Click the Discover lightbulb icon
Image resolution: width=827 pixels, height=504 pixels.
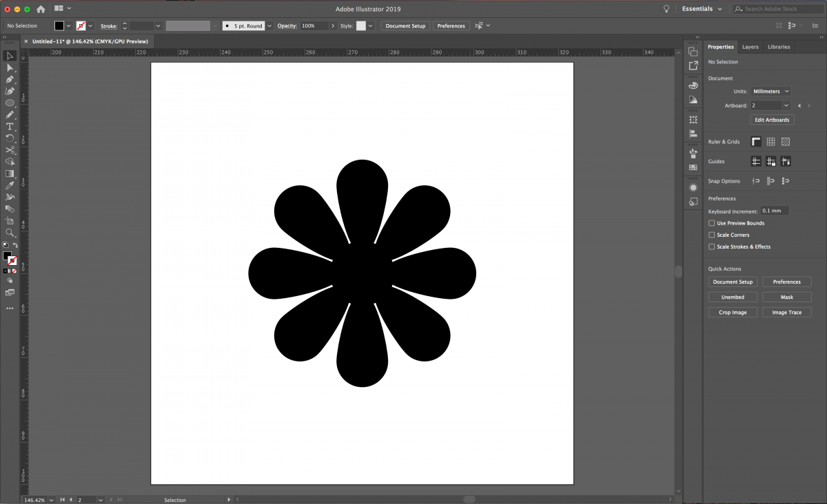click(x=666, y=9)
